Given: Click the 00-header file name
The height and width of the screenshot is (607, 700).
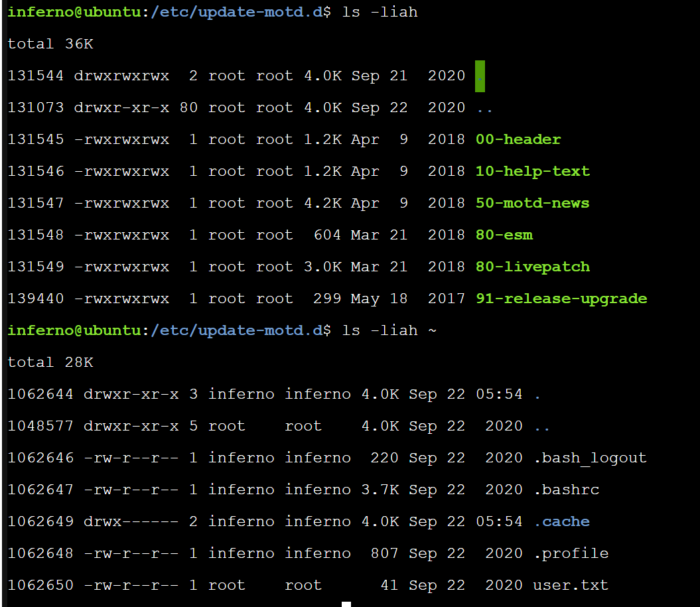Looking at the screenshot, I should coord(518,139).
